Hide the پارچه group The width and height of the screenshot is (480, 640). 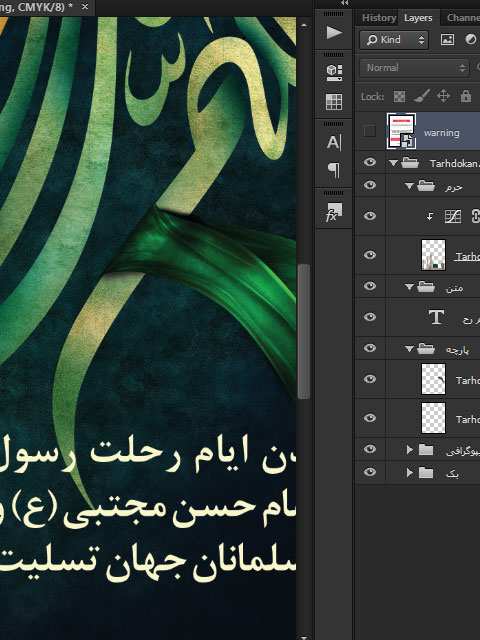370,348
